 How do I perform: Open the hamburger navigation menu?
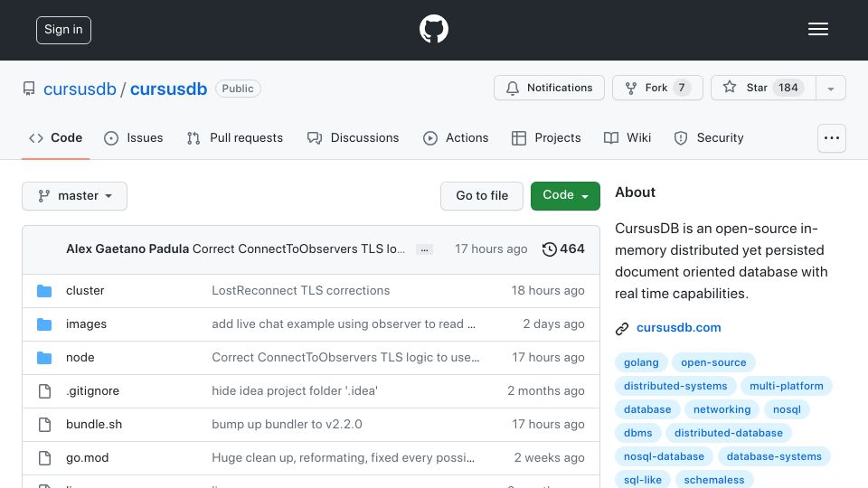(817, 29)
